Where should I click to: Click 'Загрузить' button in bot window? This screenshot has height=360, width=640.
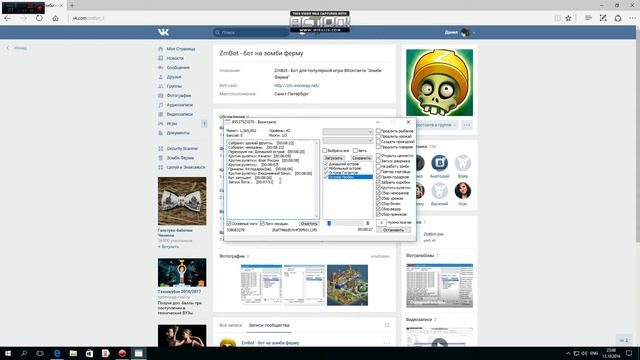pyautogui.click(x=334, y=158)
